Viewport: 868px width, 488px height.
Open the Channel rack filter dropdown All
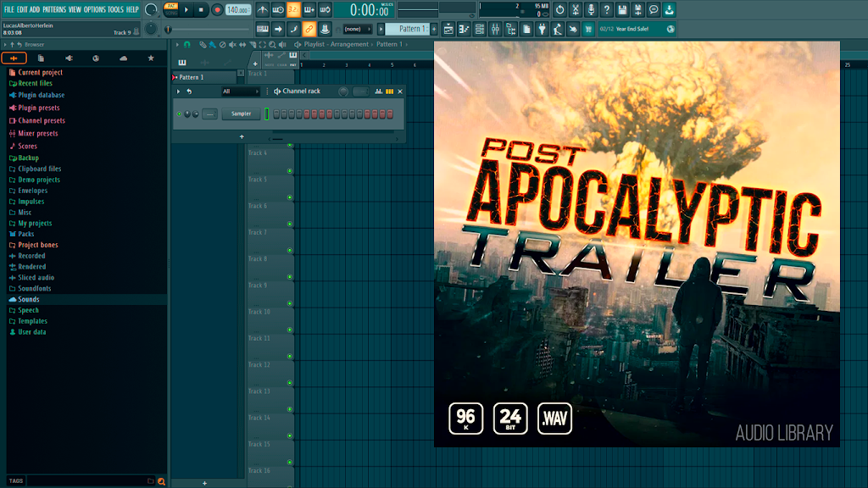(x=240, y=91)
